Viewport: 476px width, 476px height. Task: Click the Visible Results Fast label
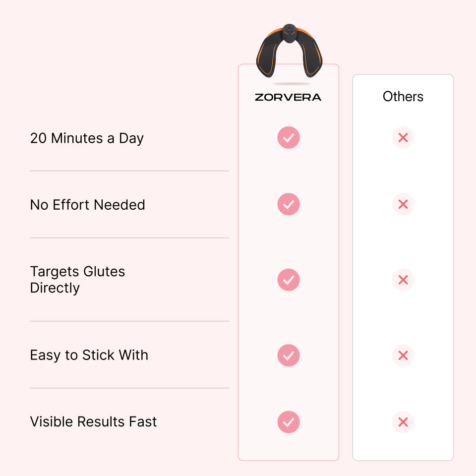(x=93, y=422)
